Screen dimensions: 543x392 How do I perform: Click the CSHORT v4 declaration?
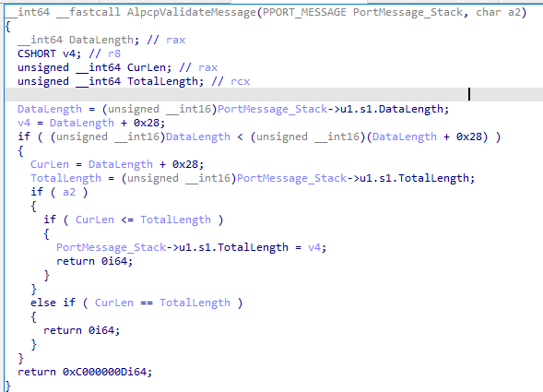point(49,53)
